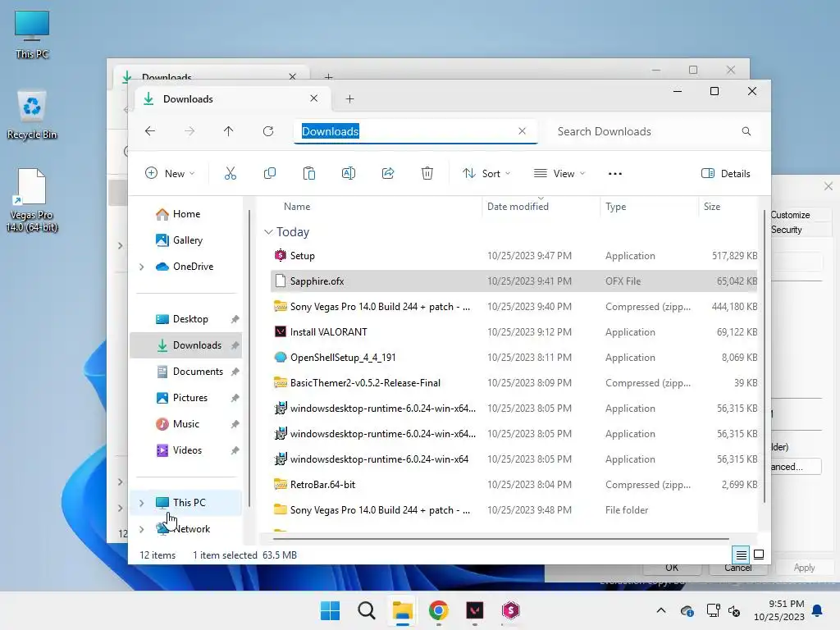This screenshot has height=630, width=840.
Task: Open taskbar Search
Action: coord(367,610)
